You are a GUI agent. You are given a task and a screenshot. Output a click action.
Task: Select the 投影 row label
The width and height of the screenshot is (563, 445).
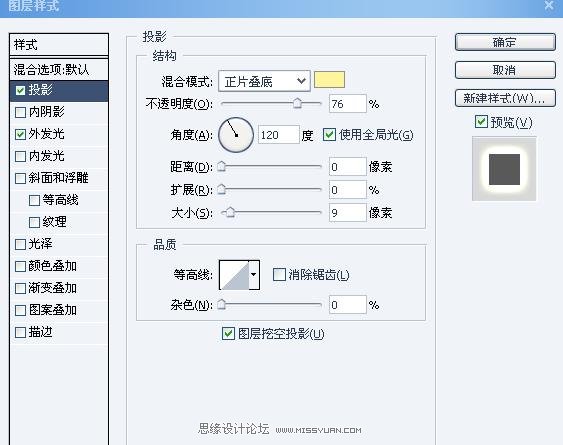click(x=41, y=90)
